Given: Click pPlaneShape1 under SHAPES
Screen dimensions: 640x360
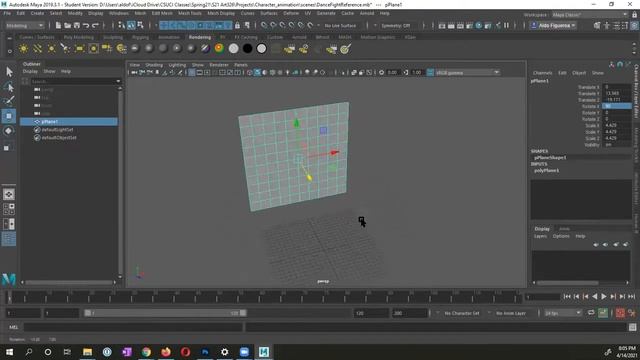Looking at the screenshot, I should pyautogui.click(x=550, y=158).
